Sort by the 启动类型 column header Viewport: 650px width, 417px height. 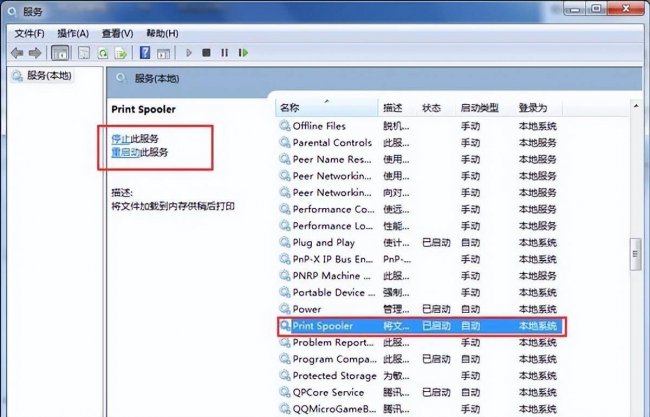tap(485, 108)
